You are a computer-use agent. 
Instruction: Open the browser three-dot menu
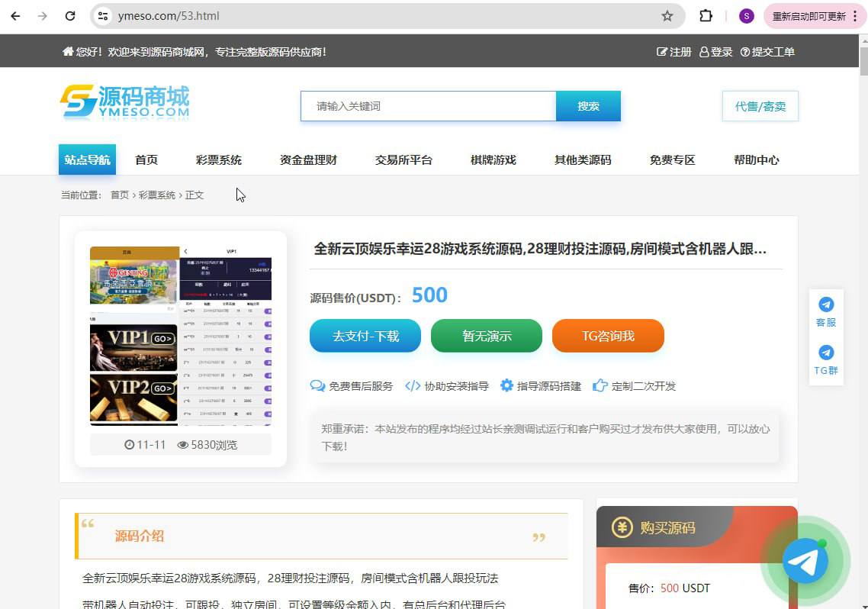(855, 16)
